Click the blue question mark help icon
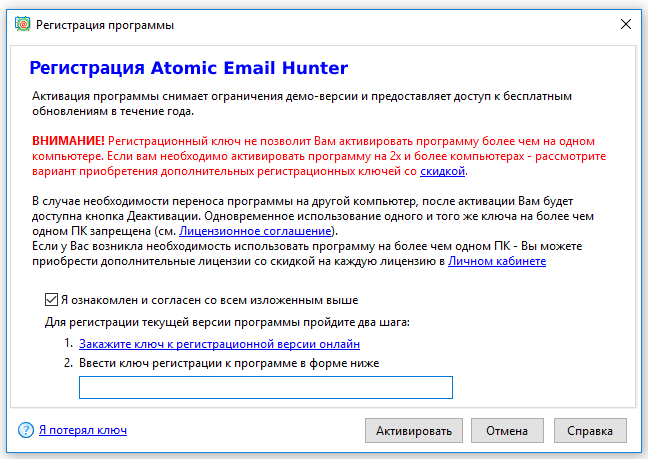The width and height of the screenshot is (649, 459). point(26,430)
